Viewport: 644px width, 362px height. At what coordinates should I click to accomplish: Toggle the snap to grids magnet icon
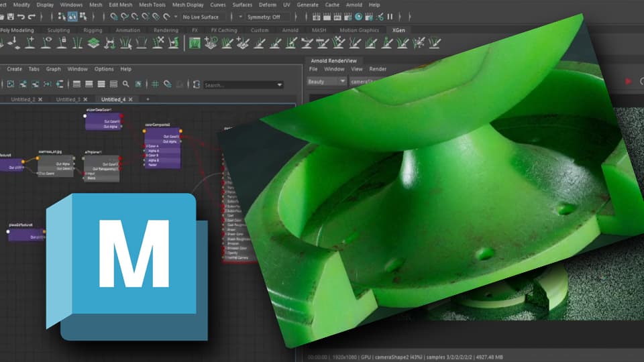(x=114, y=17)
